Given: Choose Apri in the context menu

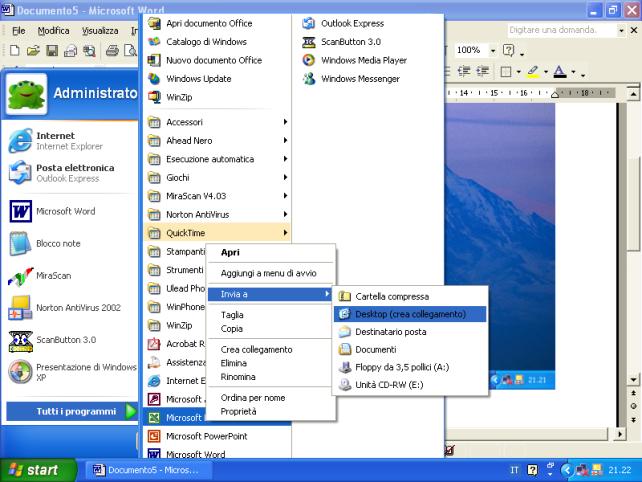Looking at the screenshot, I should [x=270, y=252].
